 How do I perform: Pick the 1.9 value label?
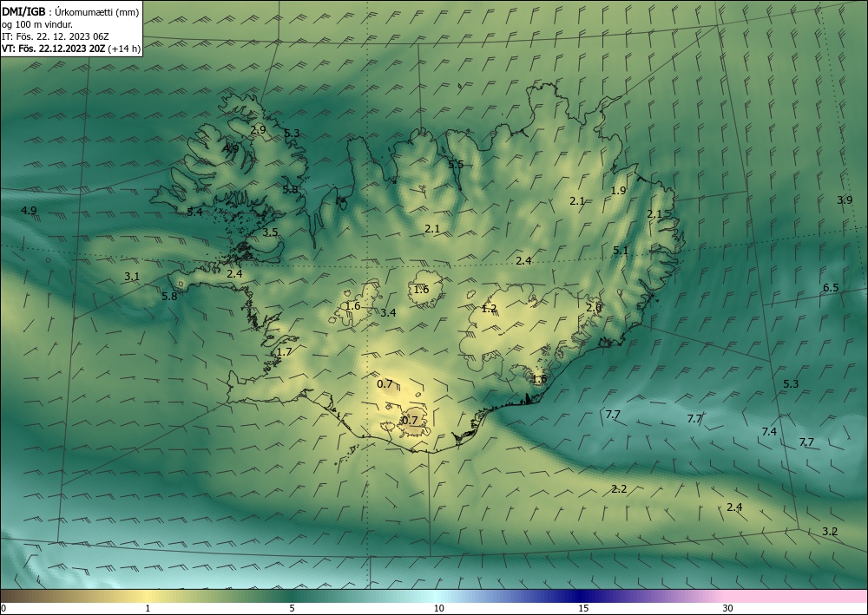tap(618, 190)
